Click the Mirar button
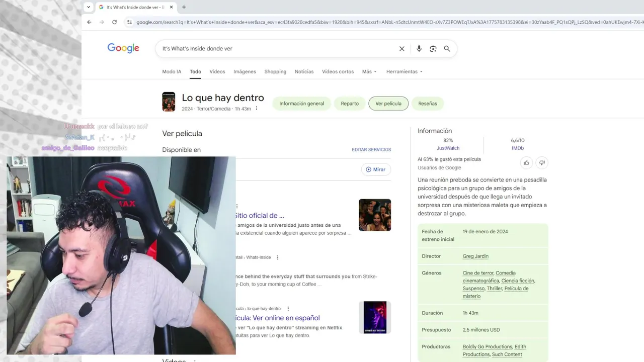Screen dimensions: 644x362 (376, 169)
